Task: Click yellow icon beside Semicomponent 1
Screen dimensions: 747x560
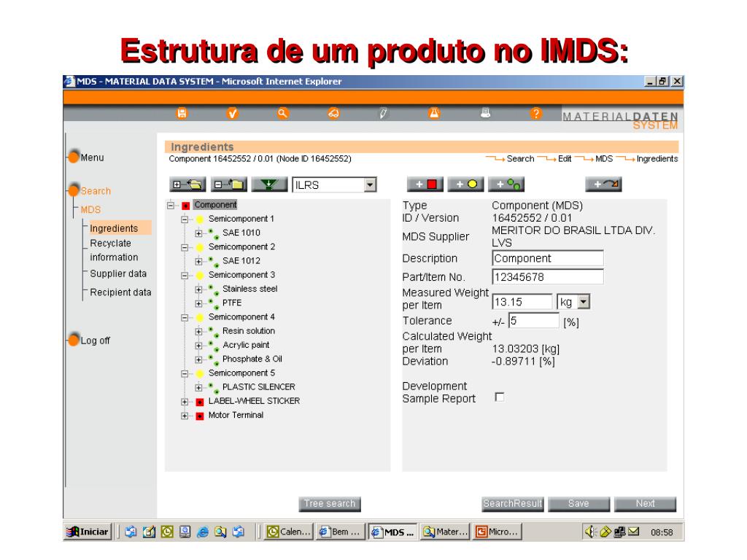Action: pyautogui.click(x=200, y=219)
